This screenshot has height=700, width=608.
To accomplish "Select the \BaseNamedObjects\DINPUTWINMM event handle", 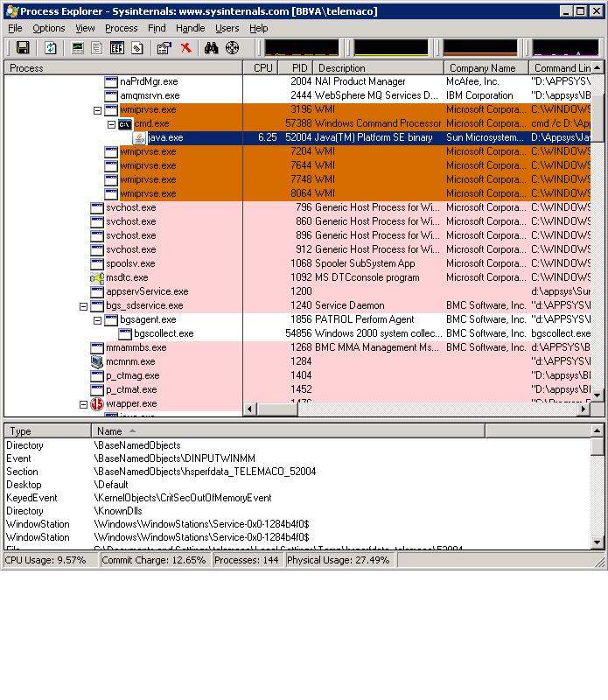I will [x=297, y=458].
